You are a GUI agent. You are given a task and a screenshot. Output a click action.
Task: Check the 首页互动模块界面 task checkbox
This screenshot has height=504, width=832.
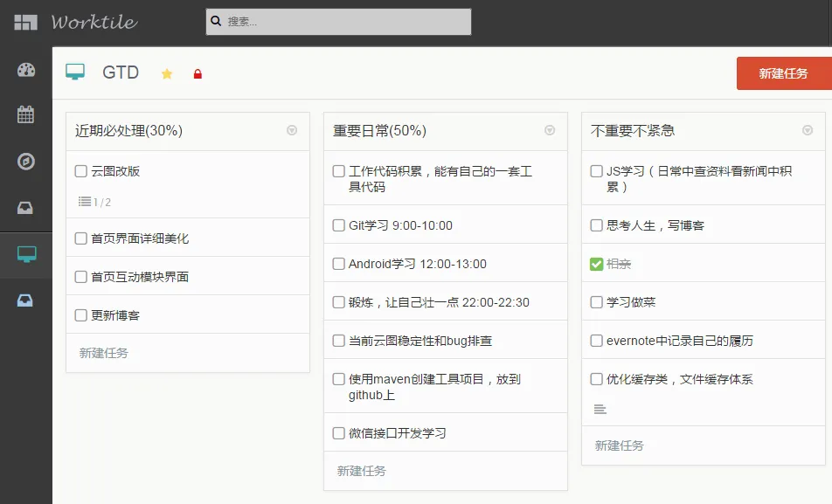pyautogui.click(x=80, y=276)
